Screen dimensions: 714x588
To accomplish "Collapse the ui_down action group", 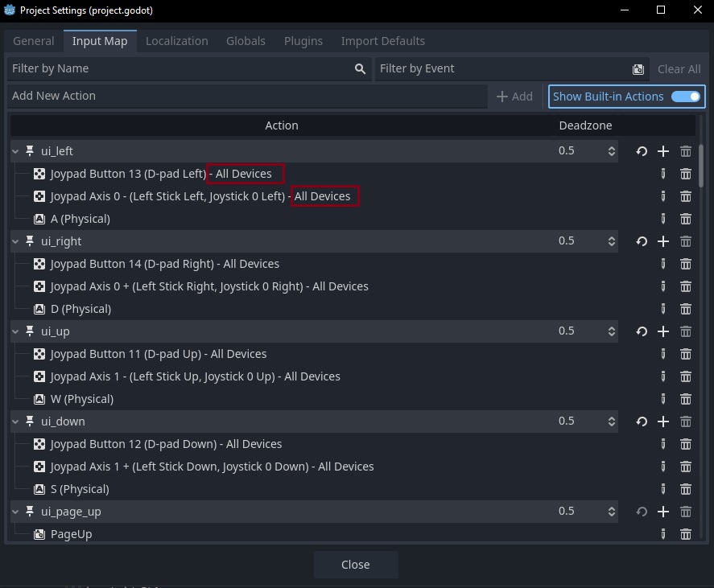I will [16, 421].
